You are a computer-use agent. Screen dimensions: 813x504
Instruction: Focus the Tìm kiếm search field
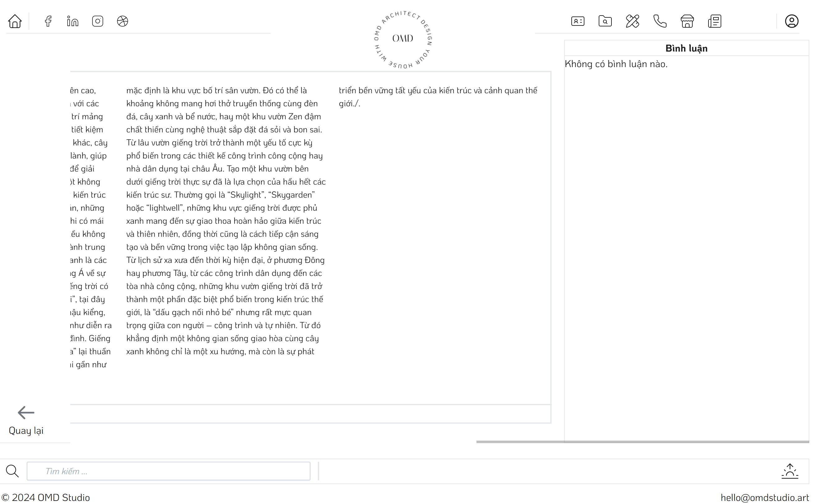point(168,471)
